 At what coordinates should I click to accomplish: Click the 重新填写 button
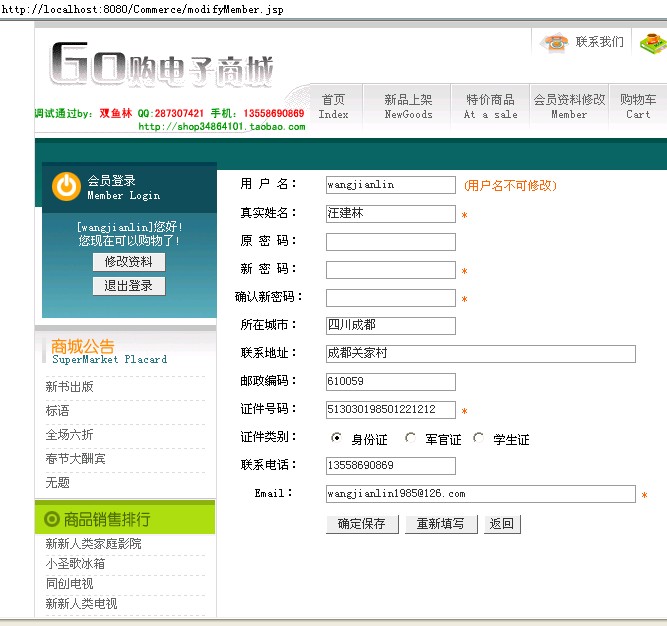click(x=441, y=524)
